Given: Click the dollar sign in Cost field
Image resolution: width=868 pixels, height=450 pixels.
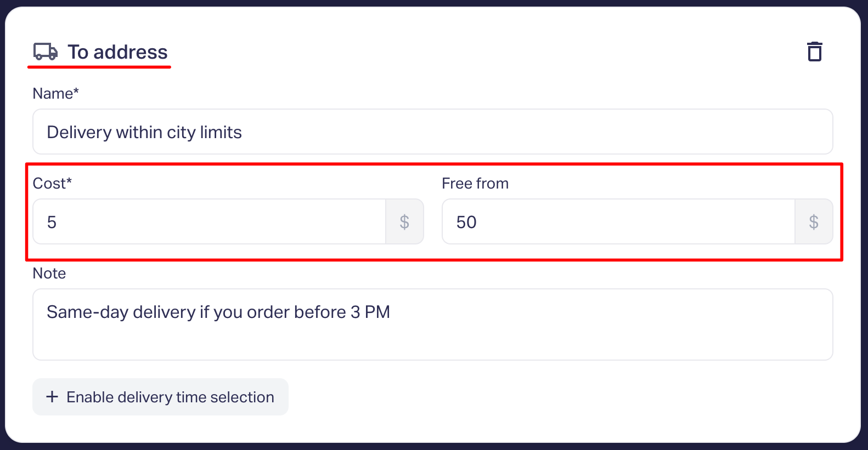Looking at the screenshot, I should pyautogui.click(x=404, y=221).
